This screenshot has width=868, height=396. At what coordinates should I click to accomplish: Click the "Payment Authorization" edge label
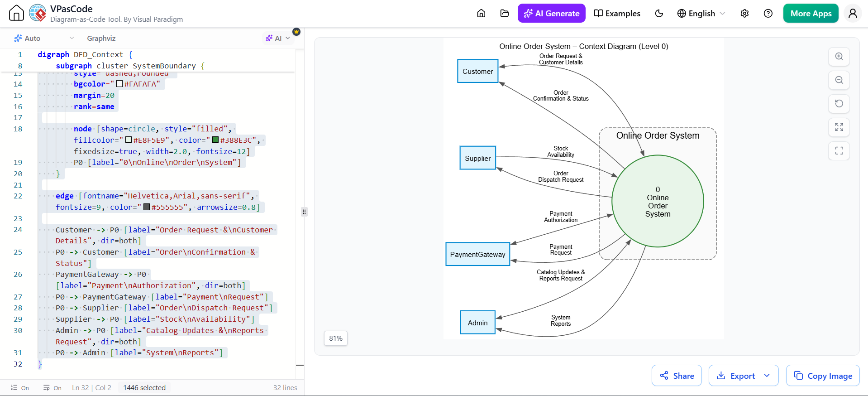click(x=561, y=217)
